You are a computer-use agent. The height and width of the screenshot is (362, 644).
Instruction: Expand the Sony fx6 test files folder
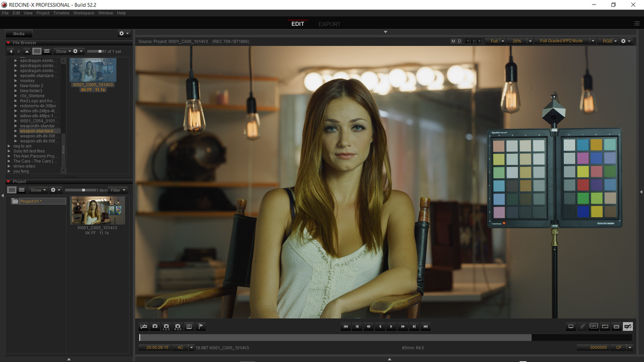9,151
